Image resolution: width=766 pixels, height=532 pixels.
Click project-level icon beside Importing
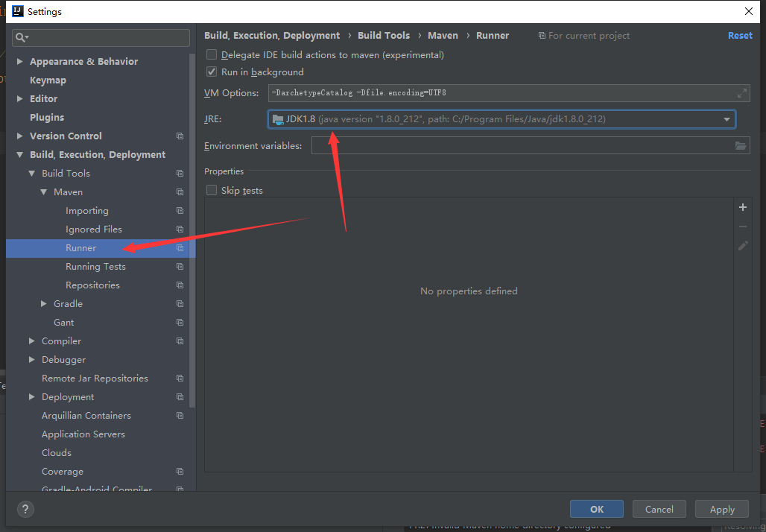click(180, 211)
